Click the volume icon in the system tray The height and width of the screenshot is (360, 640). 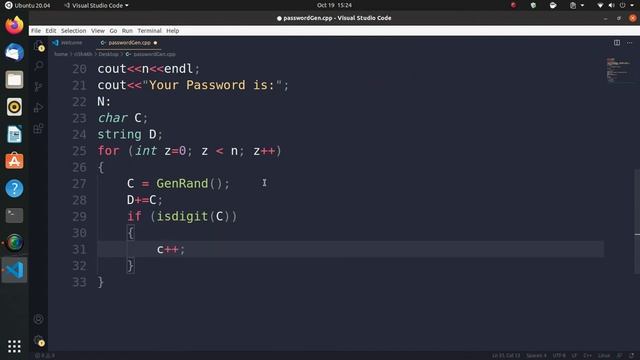click(611, 5)
